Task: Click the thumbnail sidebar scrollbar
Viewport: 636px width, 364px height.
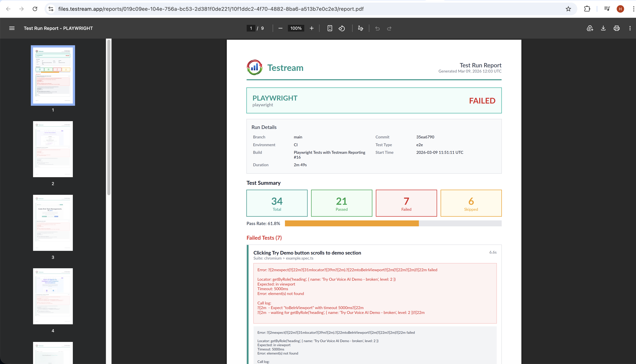Action: [x=109, y=117]
